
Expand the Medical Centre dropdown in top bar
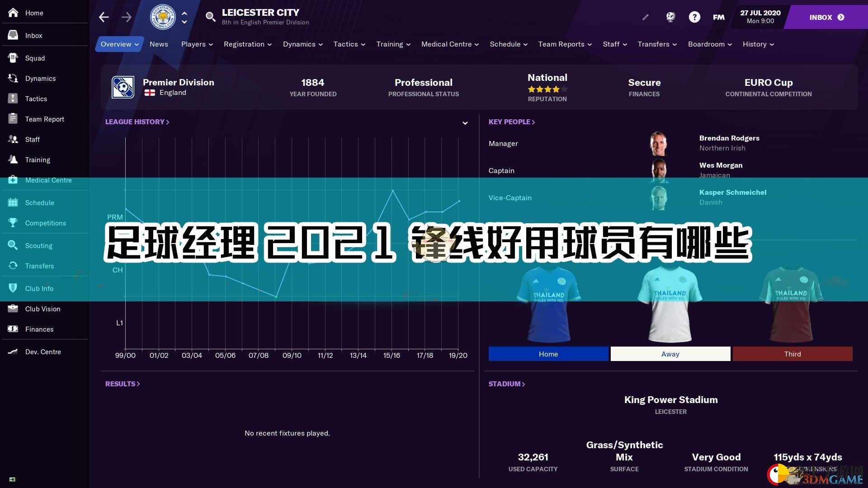click(x=450, y=44)
